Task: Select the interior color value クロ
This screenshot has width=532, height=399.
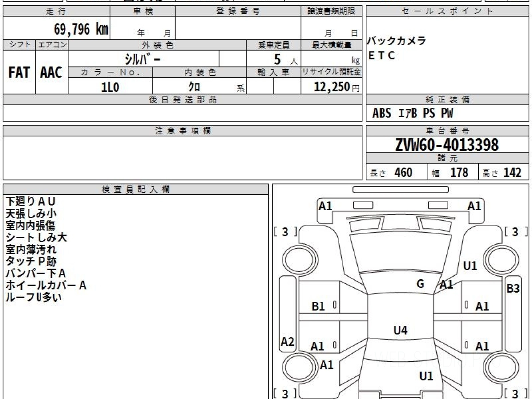Action: [194, 87]
